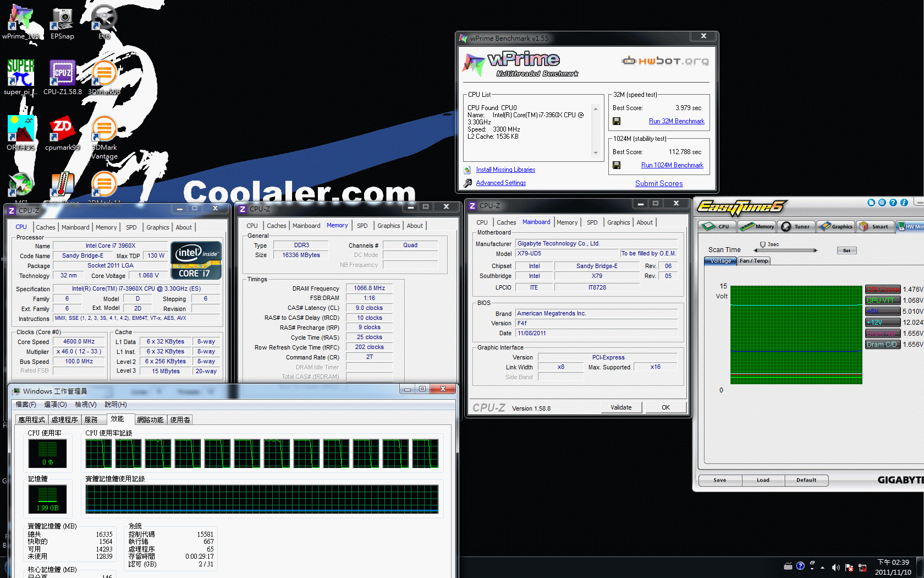
Task: Open the EasyTune6 Memory tab
Action: (x=757, y=226)
